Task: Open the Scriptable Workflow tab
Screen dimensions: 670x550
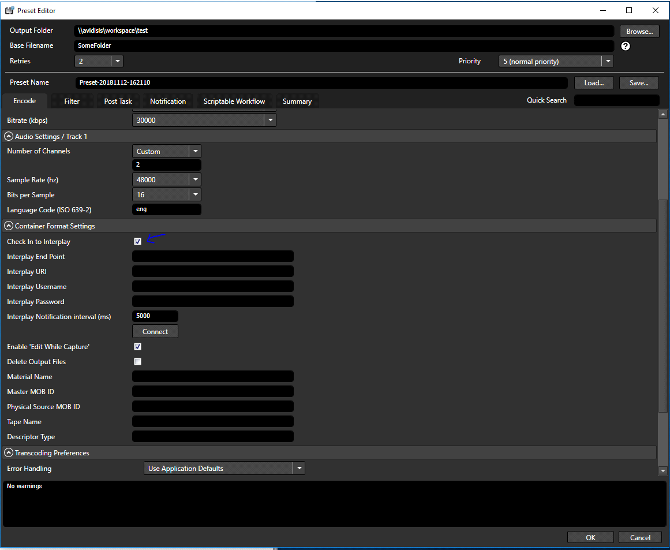Action: tap(234, 101)
